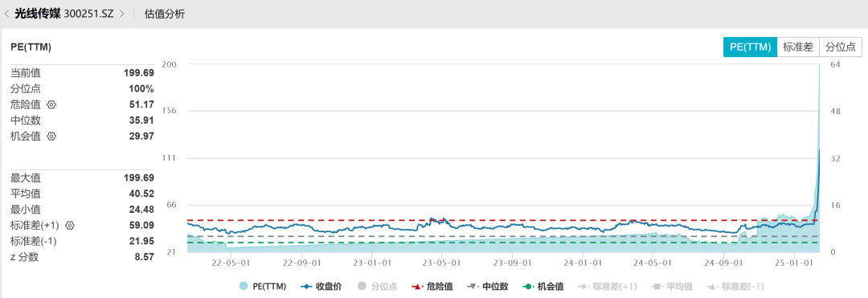Toggle 机会值 green dashed line legend
Screen dimensions: 868x298
[x=543, y=287]
